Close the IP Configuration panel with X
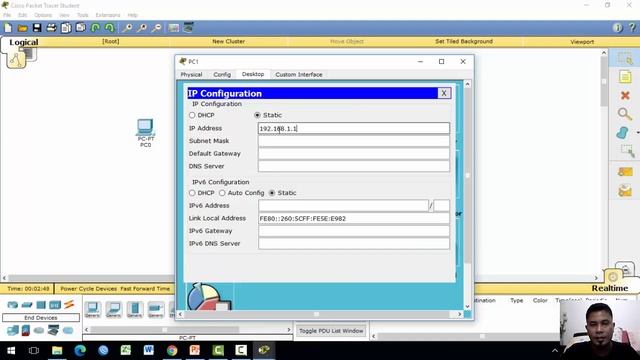 click(444, 93)
